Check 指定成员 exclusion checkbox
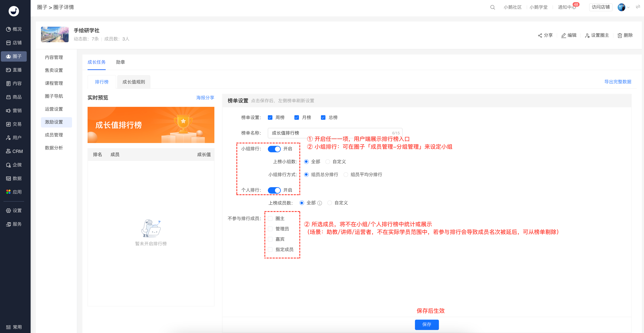644x333 pixels. (x=270, y=250)
